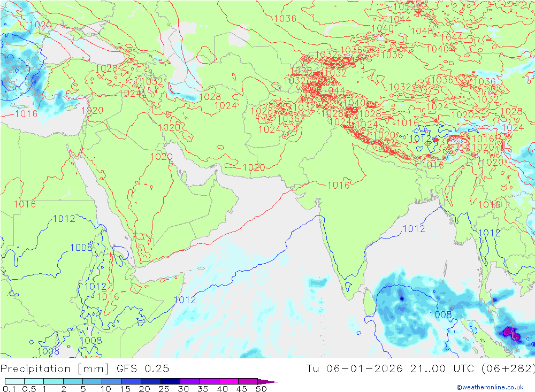Choose the 40–45 mm magenta legend swatch

pos(228,381)
